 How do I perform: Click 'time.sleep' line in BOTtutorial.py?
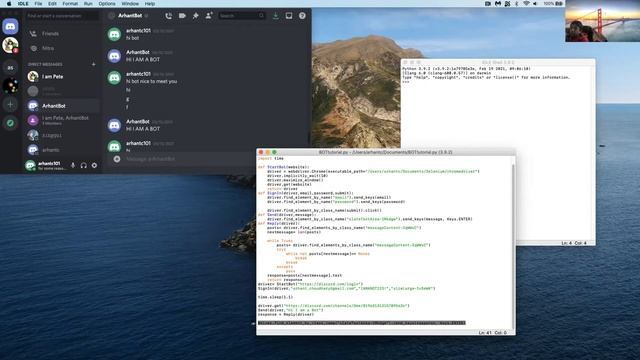click(x=276, y=297)
